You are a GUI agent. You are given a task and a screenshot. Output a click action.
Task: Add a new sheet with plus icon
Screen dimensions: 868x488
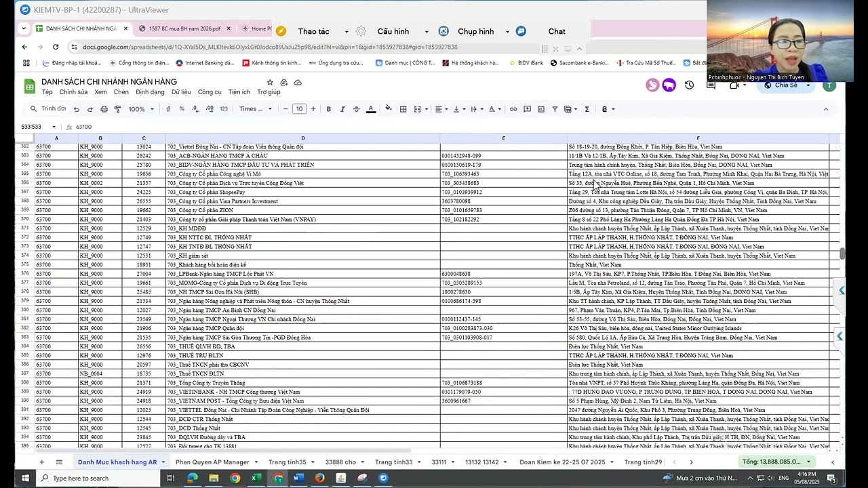[41, 462]
